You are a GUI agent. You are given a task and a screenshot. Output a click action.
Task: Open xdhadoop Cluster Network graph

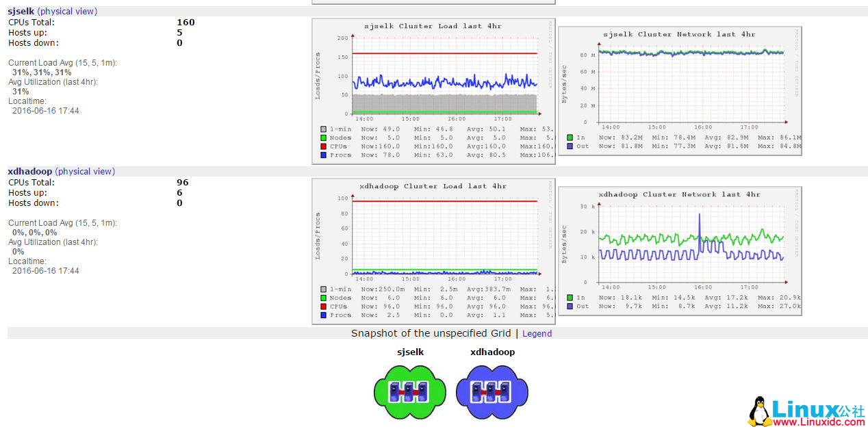(680, 251)
